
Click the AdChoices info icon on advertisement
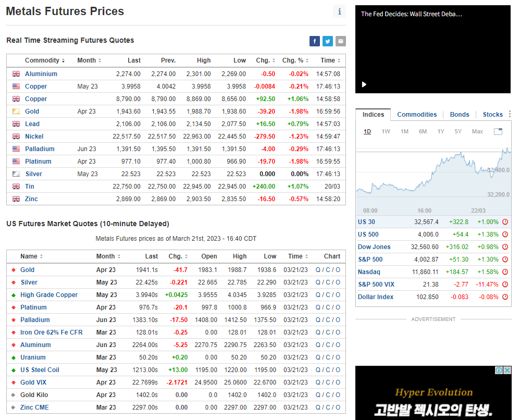(x=499, y=370)
